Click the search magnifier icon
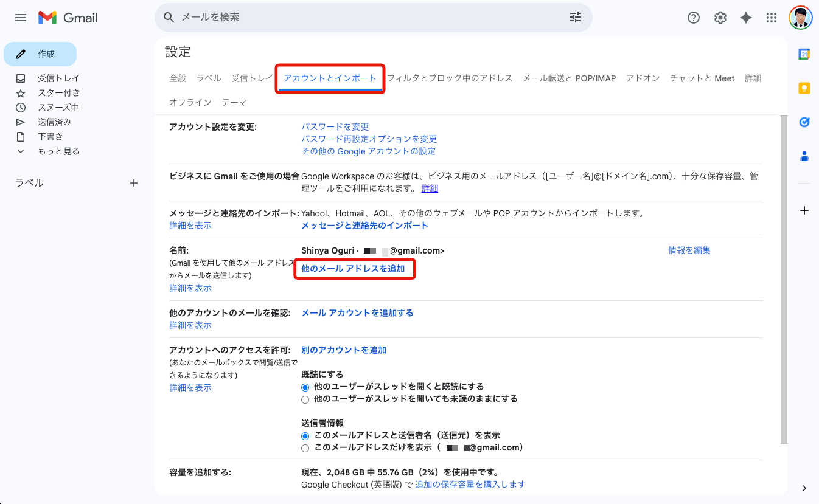 [169, 18]
